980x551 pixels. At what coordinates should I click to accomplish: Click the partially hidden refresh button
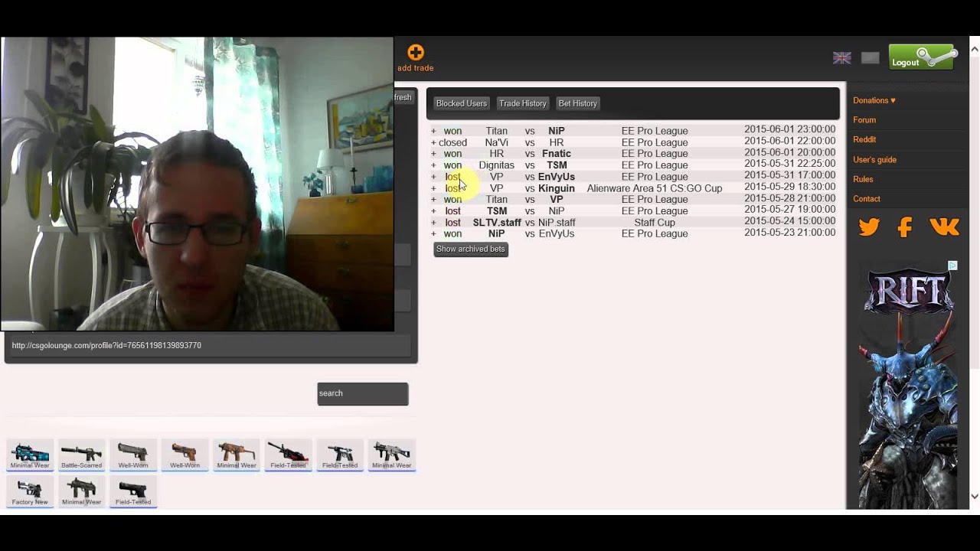pyautogui.click(x=403, y=98)
